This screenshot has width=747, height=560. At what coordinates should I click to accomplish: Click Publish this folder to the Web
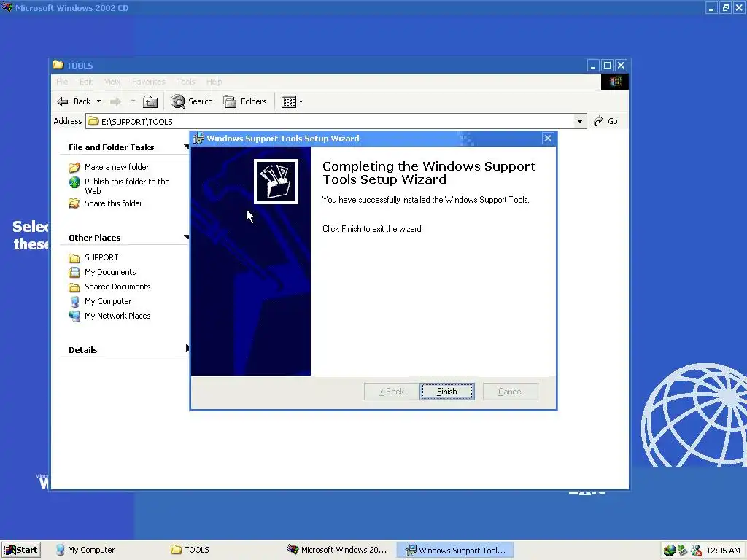[127, 186]
